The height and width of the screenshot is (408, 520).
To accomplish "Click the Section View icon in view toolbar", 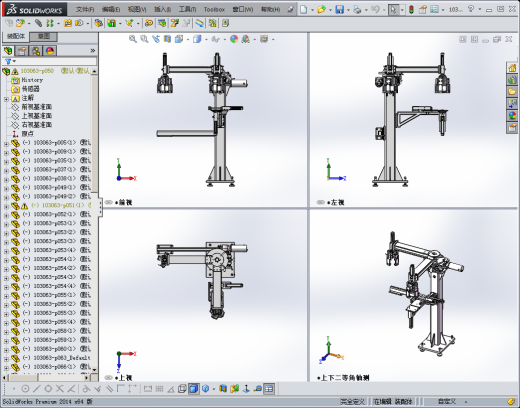I will [167, 39].
